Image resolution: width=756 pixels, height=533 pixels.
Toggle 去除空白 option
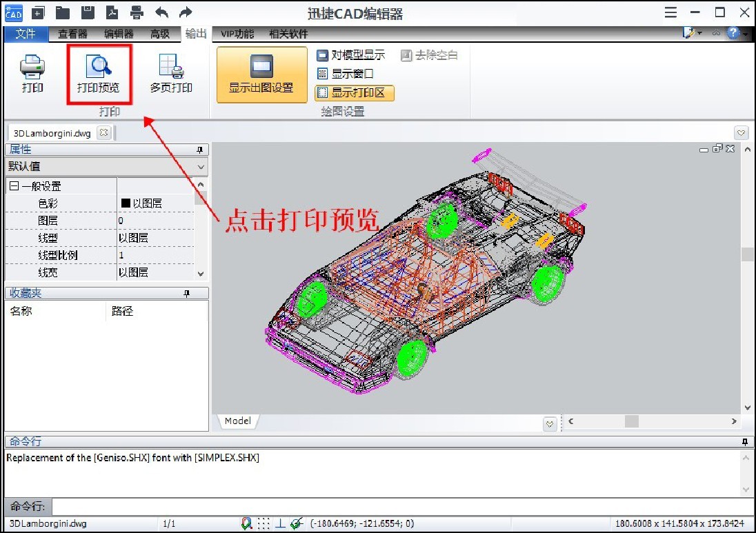click(x=429, y=55)
